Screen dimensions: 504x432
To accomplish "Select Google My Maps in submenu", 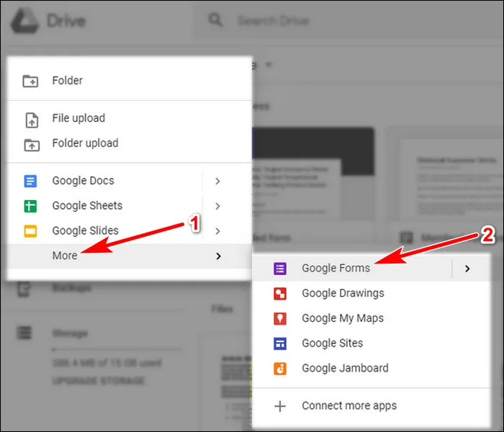I will [x=372, y=318].
